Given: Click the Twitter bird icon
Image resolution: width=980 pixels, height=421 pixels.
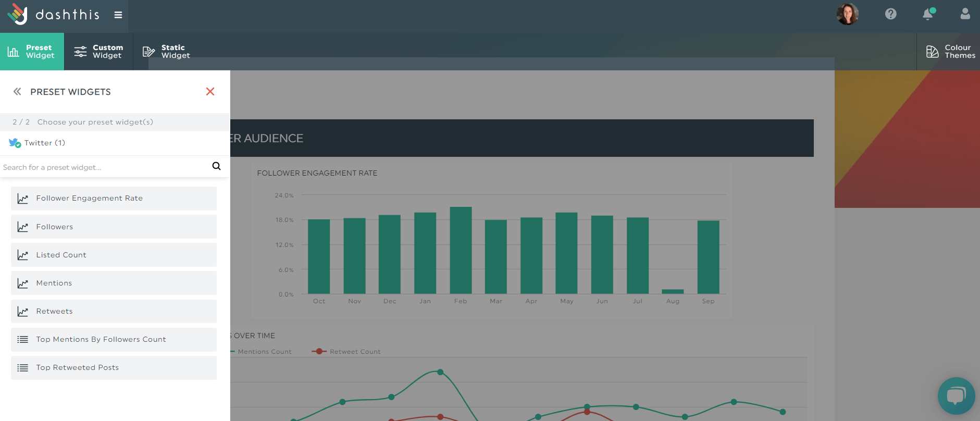Looking at the screenshot, I should 15,143.
